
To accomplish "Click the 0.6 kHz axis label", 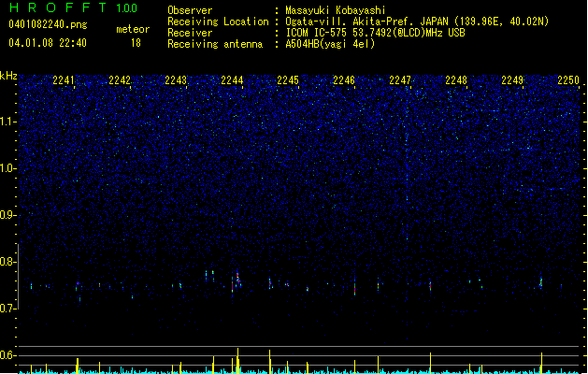I will (8, 355).
